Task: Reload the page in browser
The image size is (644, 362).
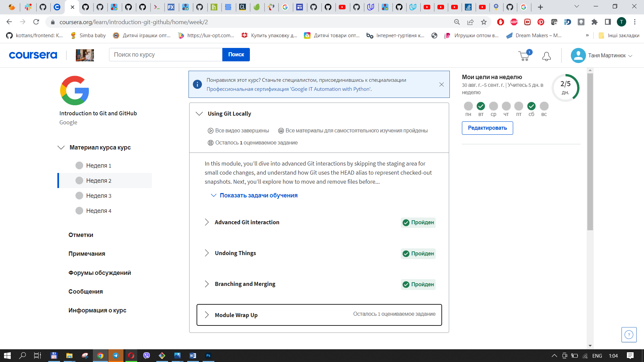Action: tap(36, 22)
